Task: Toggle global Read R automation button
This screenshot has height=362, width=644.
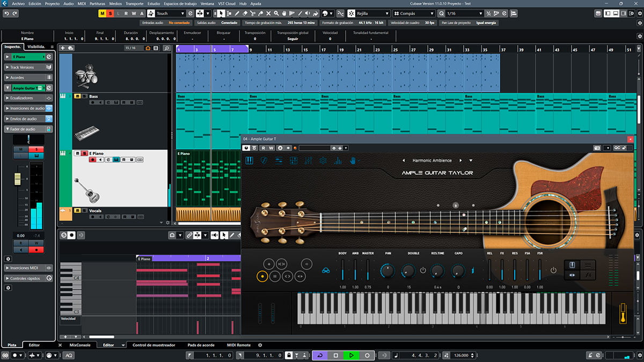Action: pyautogui.click(x=126, y=13)
